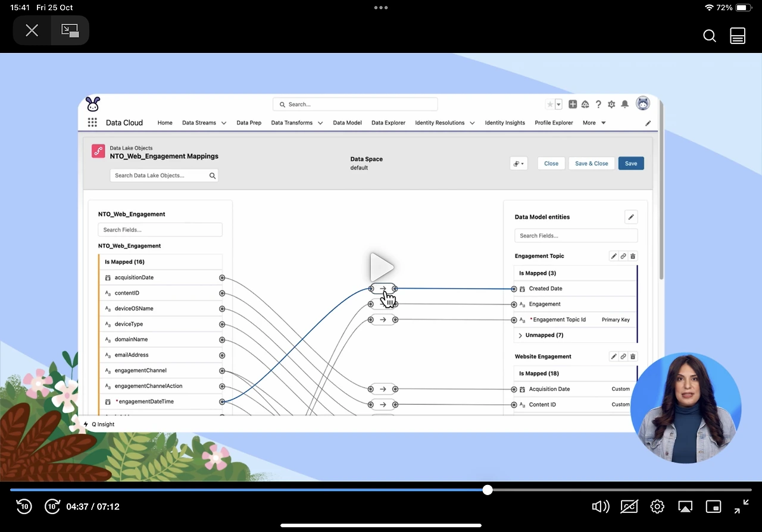
Task: Click Search Fields under NTO_Web_Engagement
Action: pyautogui.click(x=160, y=230)
